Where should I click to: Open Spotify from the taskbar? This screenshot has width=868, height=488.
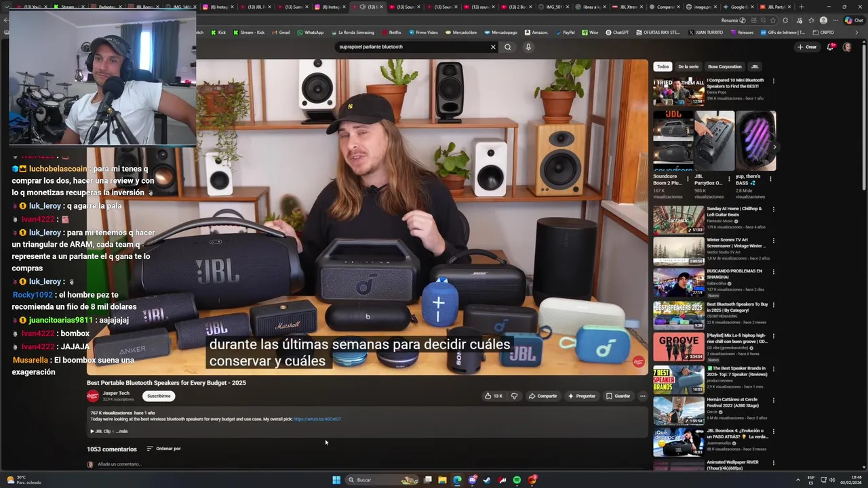(517, 480)
